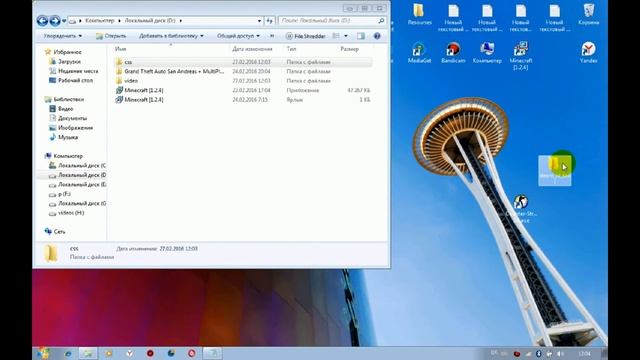
Task: Open the Упорядочить menu
Action: pos(62,36)
